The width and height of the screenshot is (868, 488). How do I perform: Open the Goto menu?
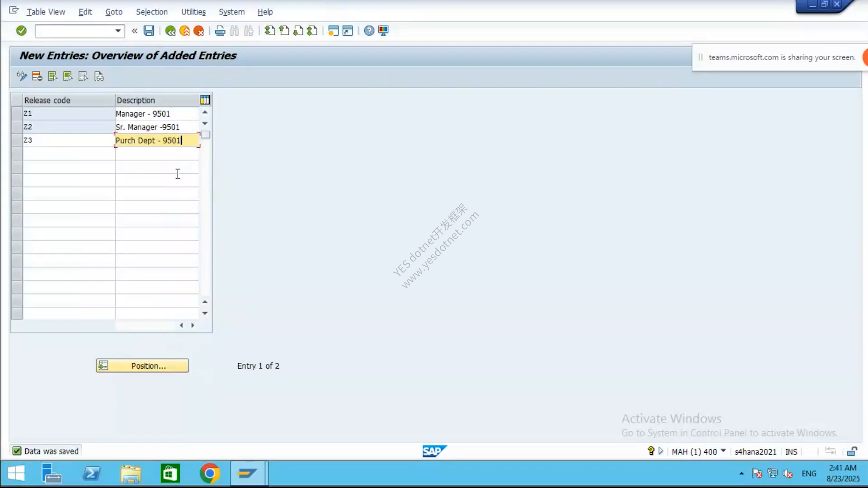coord(114,12)
